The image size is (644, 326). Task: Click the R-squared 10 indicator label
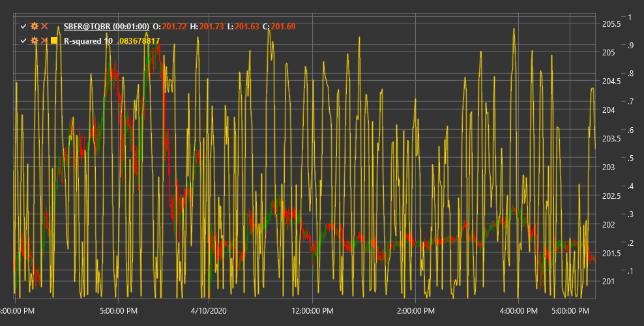click(88, 40)
